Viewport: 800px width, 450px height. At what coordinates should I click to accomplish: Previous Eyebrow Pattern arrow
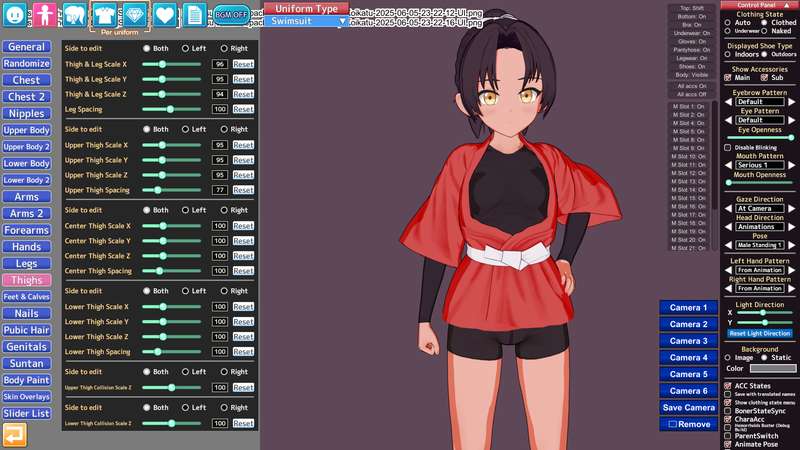[729, 102]
